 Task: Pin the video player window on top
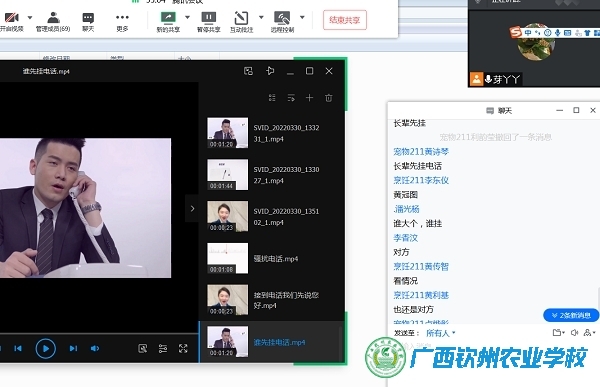270,71
